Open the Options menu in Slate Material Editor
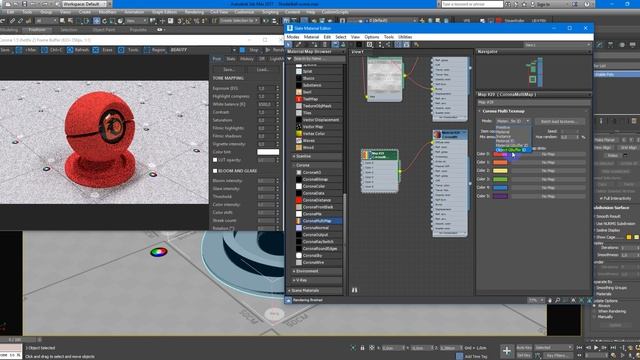The width and height of the screenshot is (640, 360). (x=371, y=37)
